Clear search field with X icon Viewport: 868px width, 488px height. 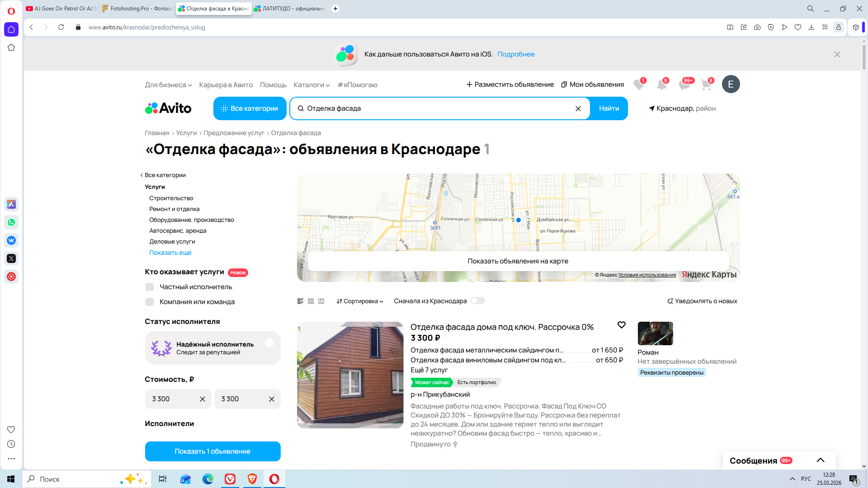click(578, 108)
